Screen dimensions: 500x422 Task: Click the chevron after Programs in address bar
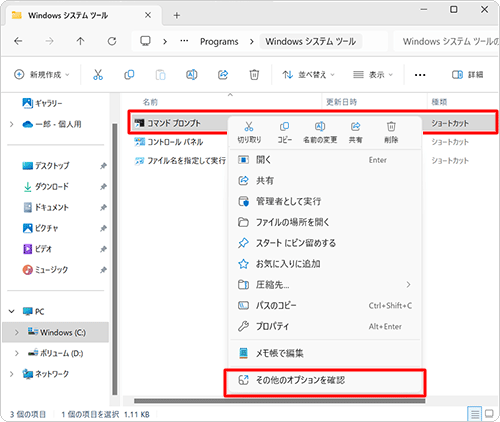[252, 41]
